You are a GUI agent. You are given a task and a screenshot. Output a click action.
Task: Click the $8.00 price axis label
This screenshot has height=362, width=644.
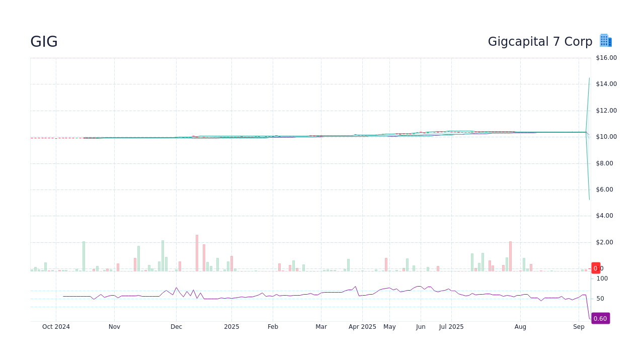pos(604,163)
